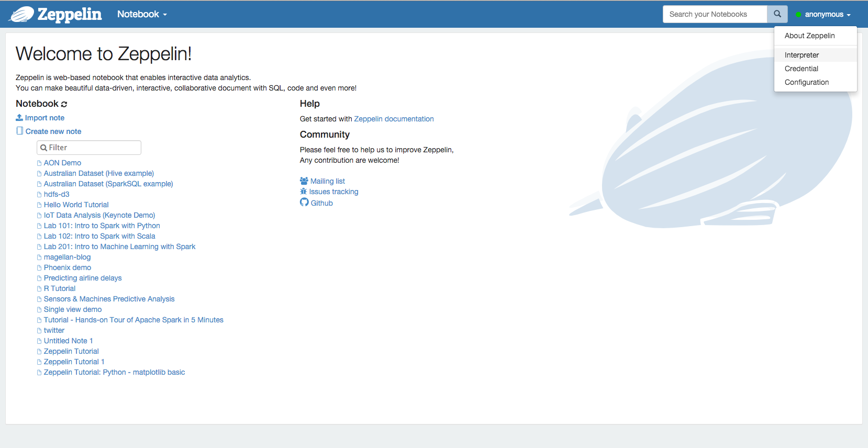Open Australian Dataset (SparkSQL example) note

tap(108, 184)
